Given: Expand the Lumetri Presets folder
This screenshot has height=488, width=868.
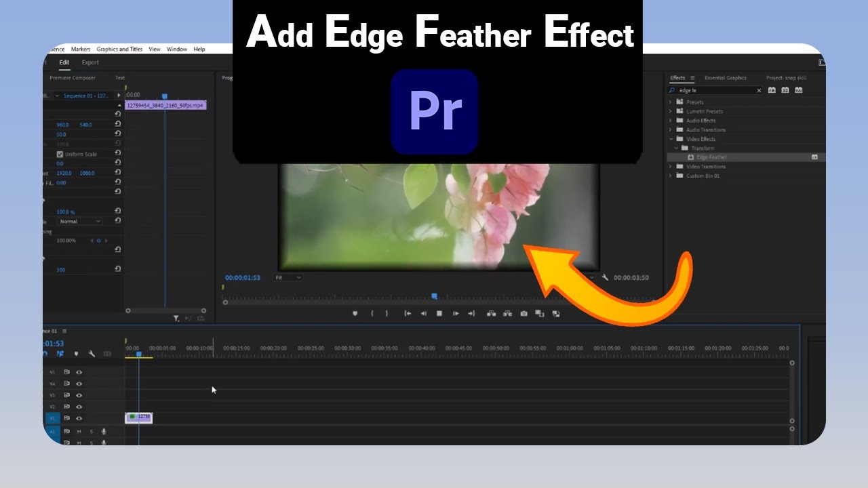Looking at the screenshot, I should tap(671, 111).
